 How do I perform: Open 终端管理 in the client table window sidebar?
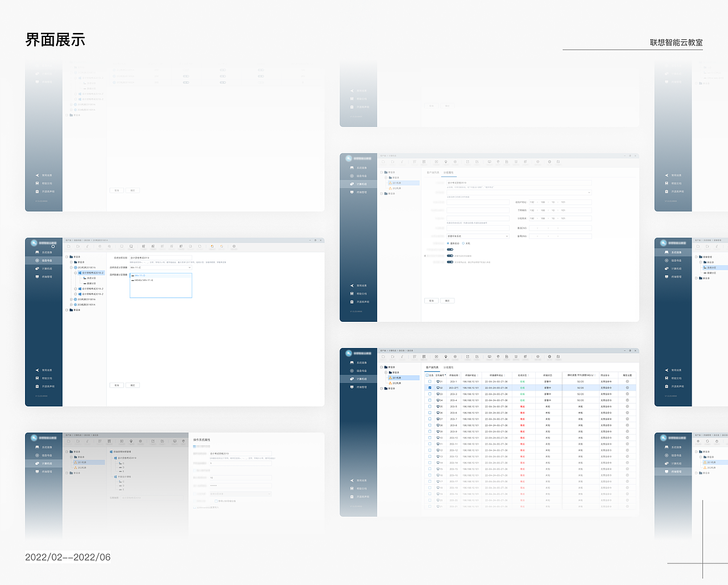point(358,387)
